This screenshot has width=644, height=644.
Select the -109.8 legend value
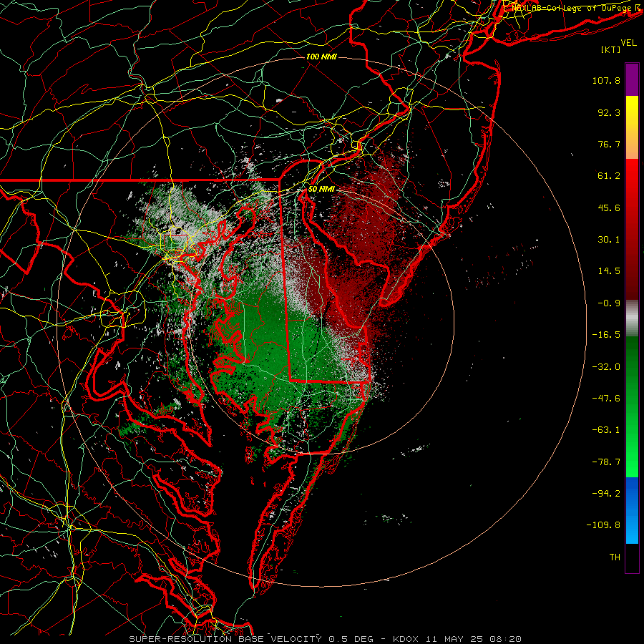point(604,525)
